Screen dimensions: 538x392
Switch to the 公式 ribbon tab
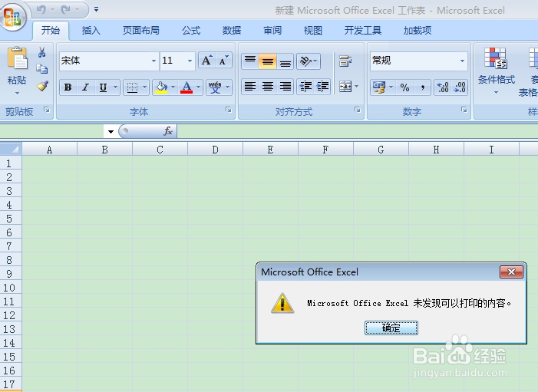click(191, 31)
